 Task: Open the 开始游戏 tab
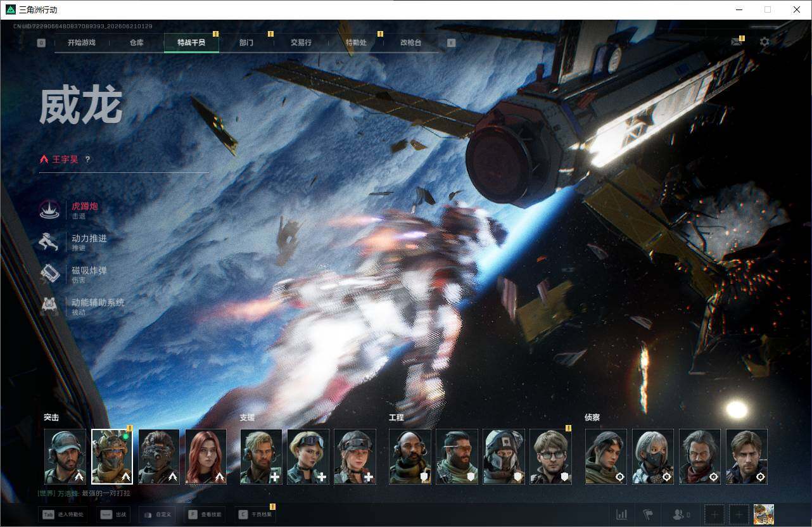point(82,42)
